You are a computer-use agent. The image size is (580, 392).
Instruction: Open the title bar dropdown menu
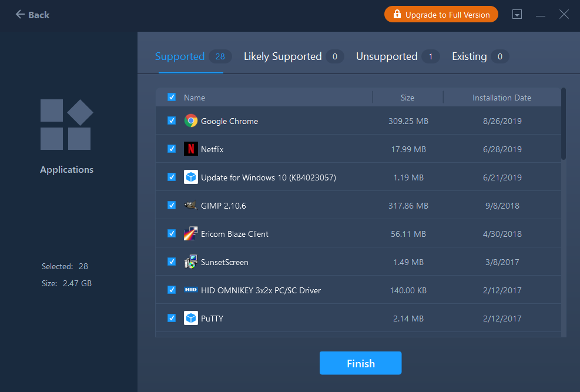(x=517, y=15)
